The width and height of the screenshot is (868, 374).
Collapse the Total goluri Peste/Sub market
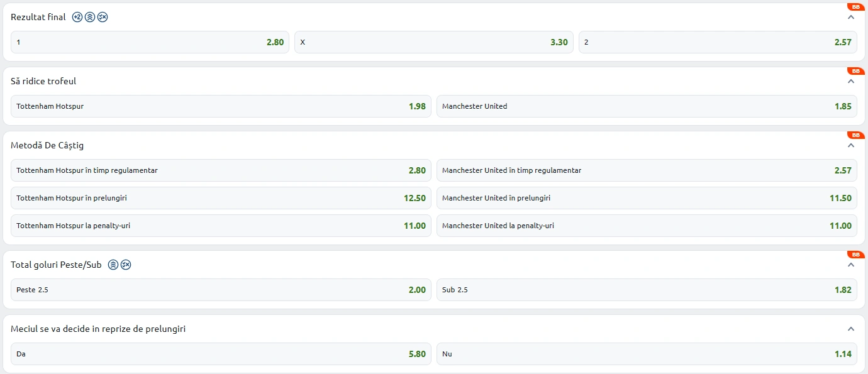851,265
